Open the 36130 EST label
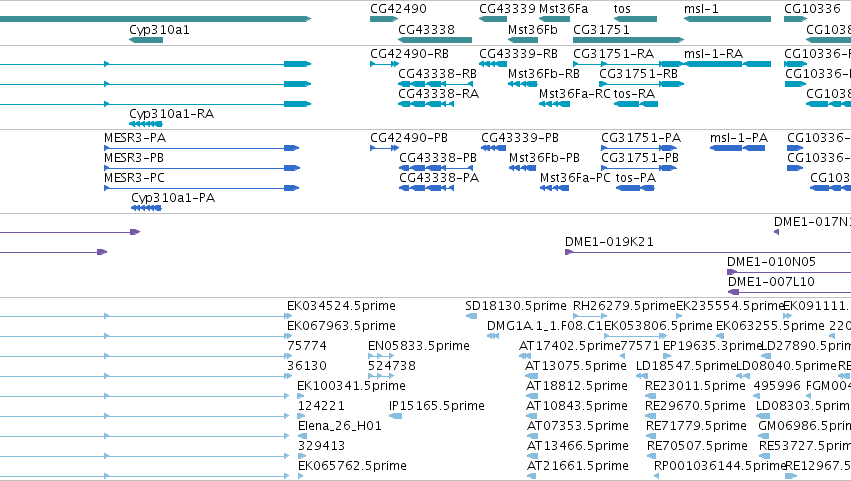The image size is (851, 481). (x=307, y=366)
